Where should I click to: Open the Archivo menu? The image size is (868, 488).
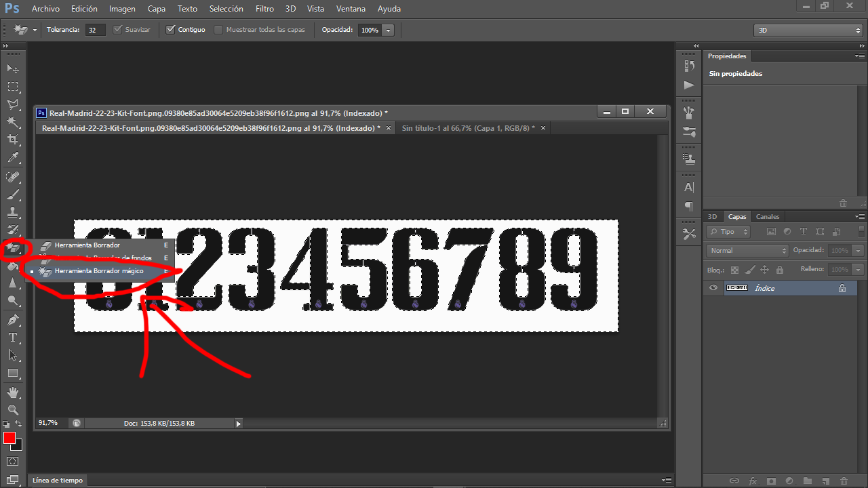(45, 9)
